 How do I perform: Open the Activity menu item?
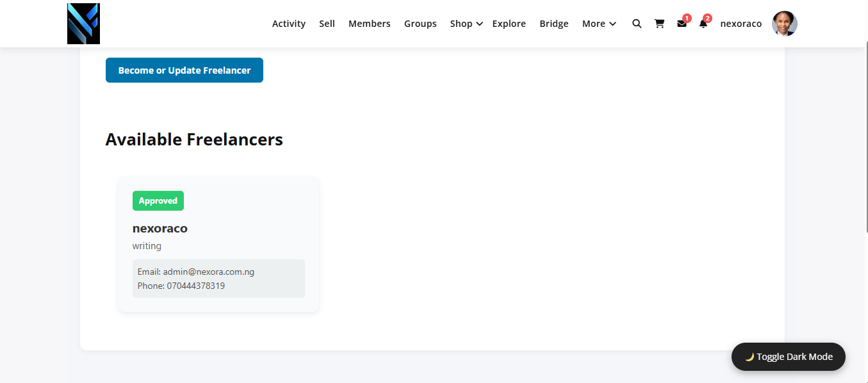289,24
